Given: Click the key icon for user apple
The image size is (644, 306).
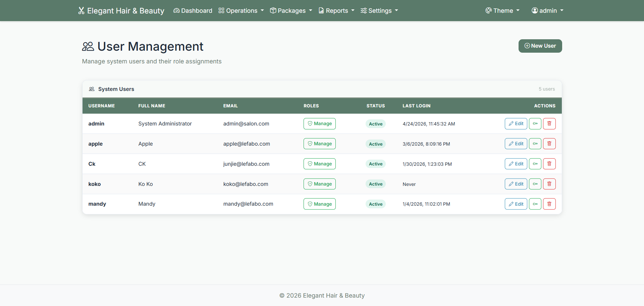Looking at the screenshot, I should click(535, 144).
